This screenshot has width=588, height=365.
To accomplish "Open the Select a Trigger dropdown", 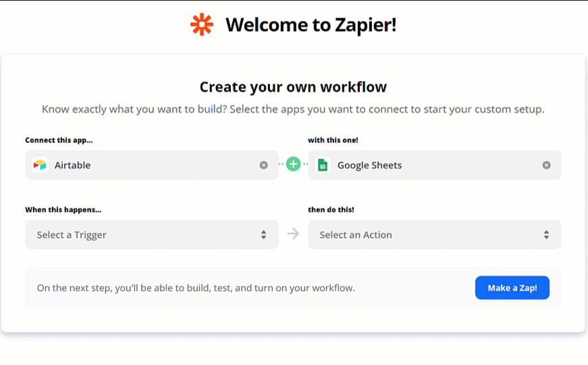I will pyautogui.click(x=152, y=235).
